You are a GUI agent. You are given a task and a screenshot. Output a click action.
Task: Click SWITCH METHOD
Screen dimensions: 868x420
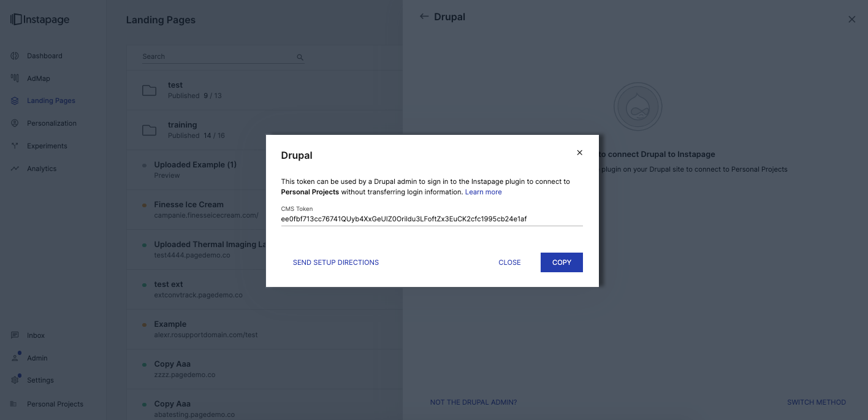[817, 402]
